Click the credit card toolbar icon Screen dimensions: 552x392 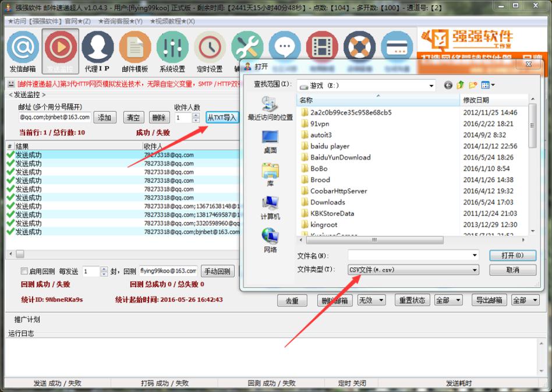[x=397, y=47]
